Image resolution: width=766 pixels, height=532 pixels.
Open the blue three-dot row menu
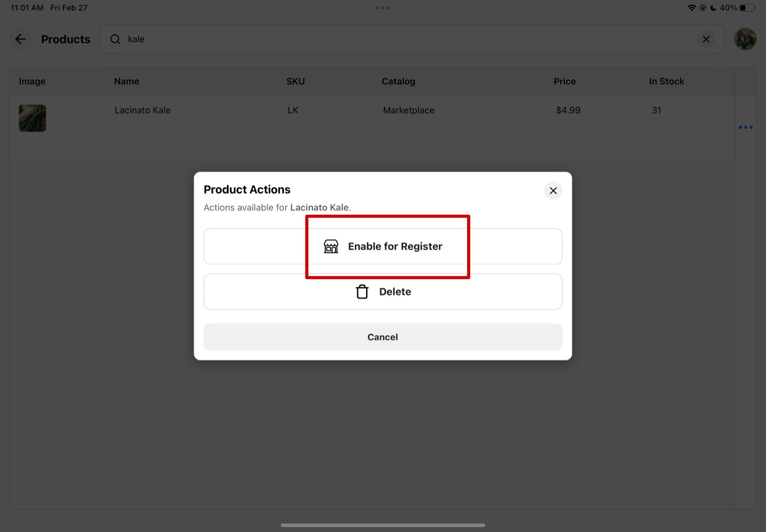[745, 128]
